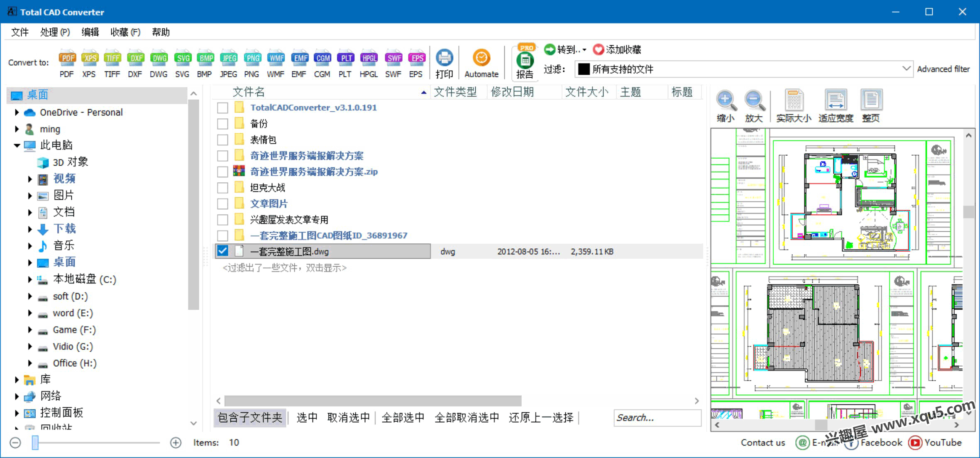This screenshot has width=980, height=458.
Task: Convert drawing to SVG
Action: coord(182,64)
